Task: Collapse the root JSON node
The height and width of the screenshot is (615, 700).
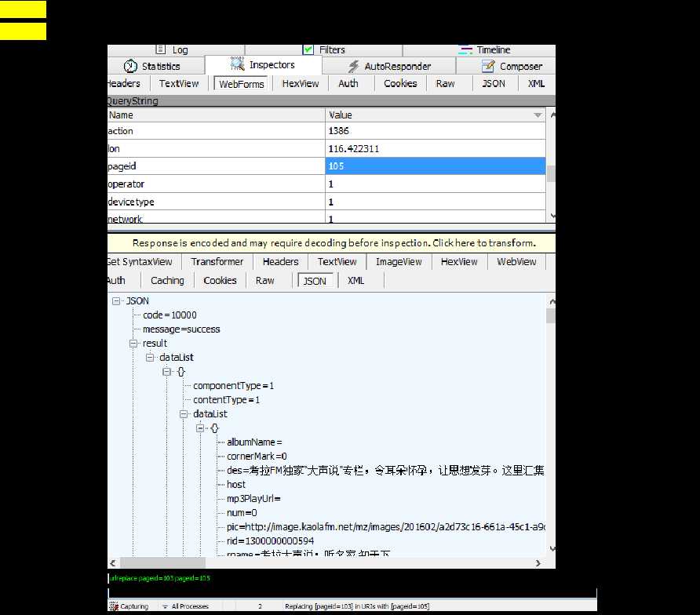Action: pos(116,301)
